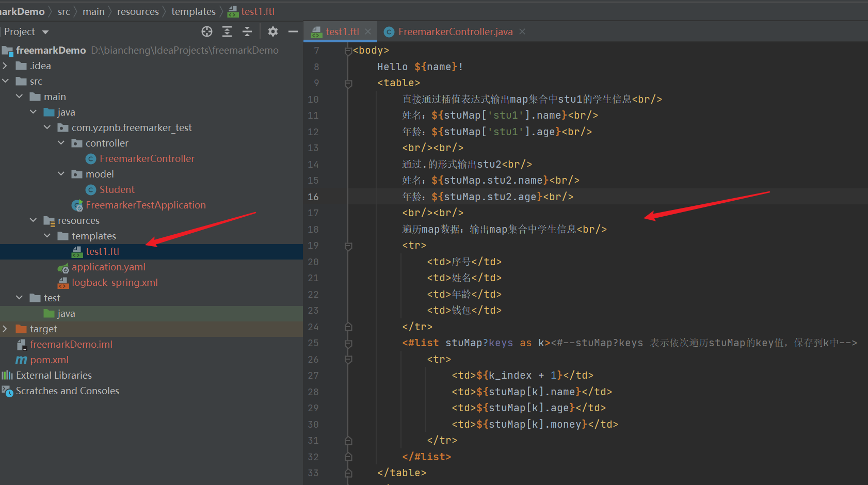868x485 pixels.
Task: Click the logback-spring.xml file icon
Action: click(x=63, y=283)
